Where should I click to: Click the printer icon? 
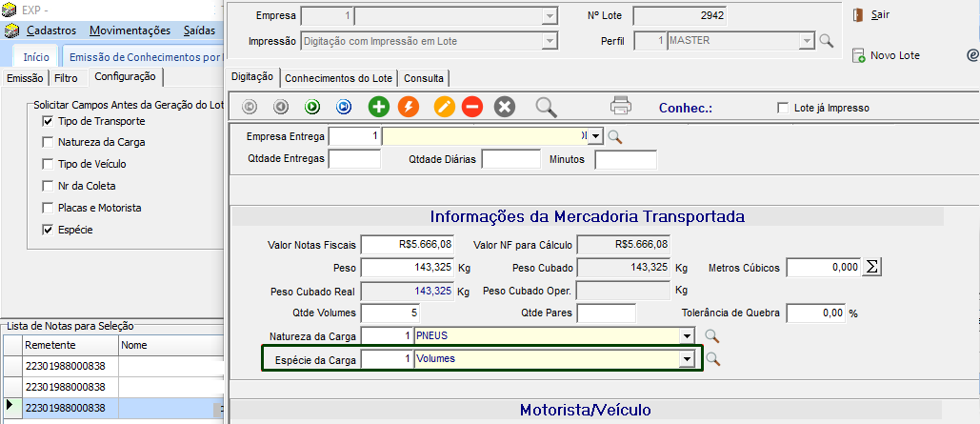pos(621,107)
